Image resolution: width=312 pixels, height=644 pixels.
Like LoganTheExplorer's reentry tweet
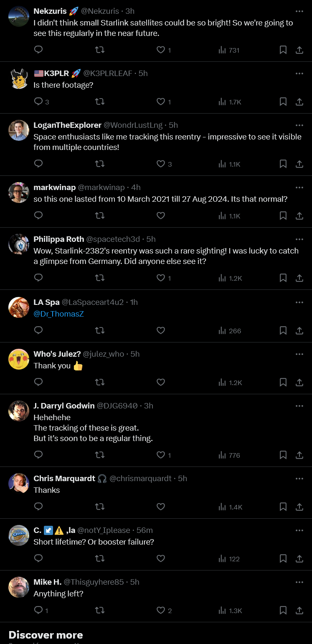pos(161,164)
